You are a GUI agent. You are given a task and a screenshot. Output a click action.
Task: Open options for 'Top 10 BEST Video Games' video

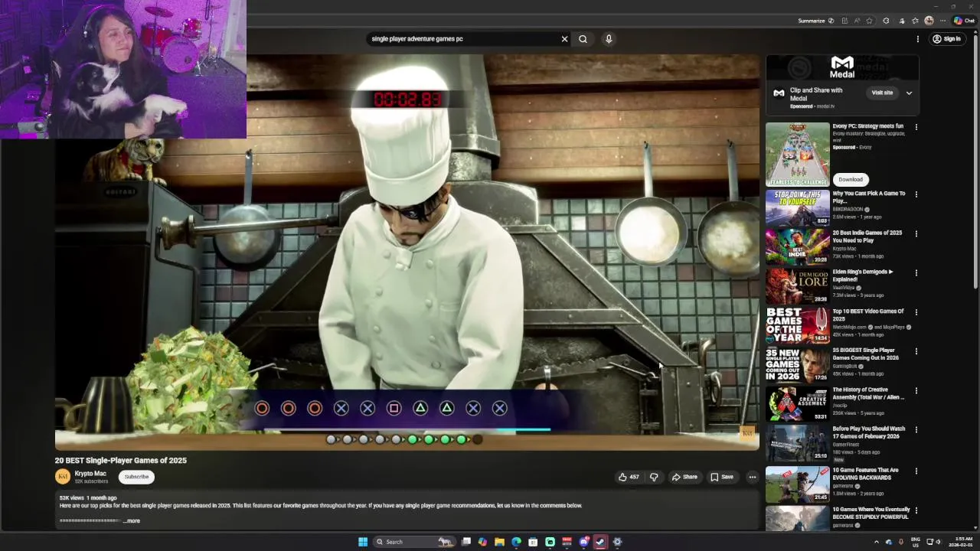pos(916,312)
